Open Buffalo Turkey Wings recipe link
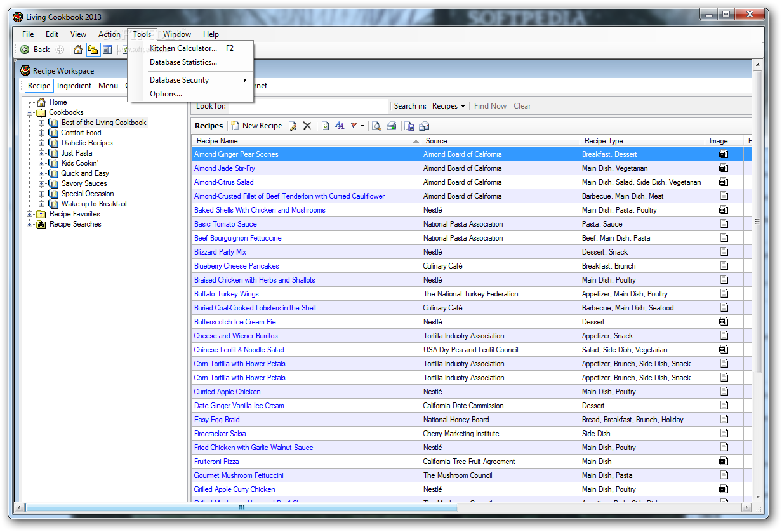Viewport: 782px width, 532px height. tap(227, 294)
